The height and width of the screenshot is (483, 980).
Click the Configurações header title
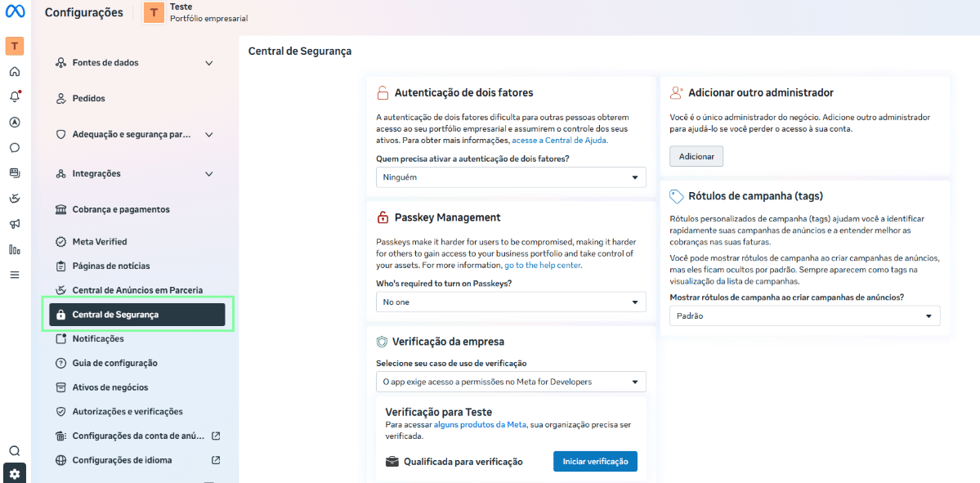[83, 12]
